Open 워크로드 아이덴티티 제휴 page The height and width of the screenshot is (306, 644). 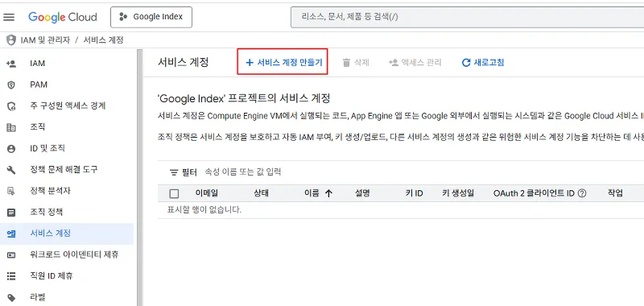[x=74, y=254]
